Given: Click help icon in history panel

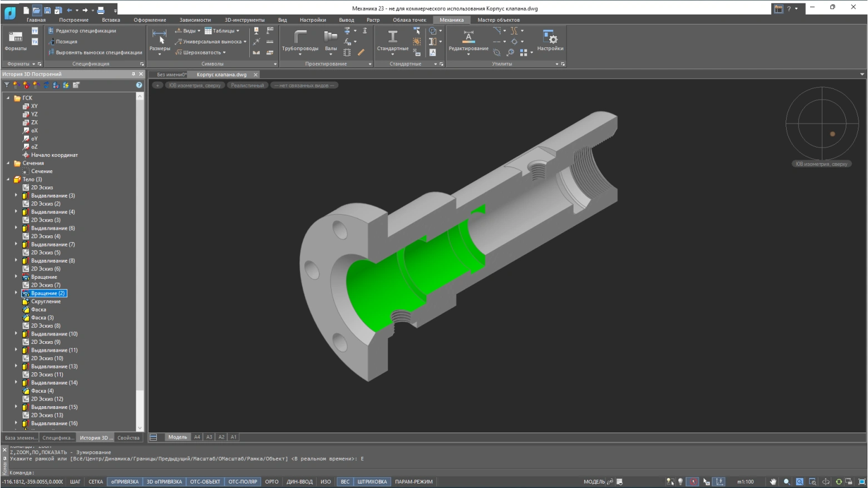Looking at the screenshot, I should [x=139, y=85].
